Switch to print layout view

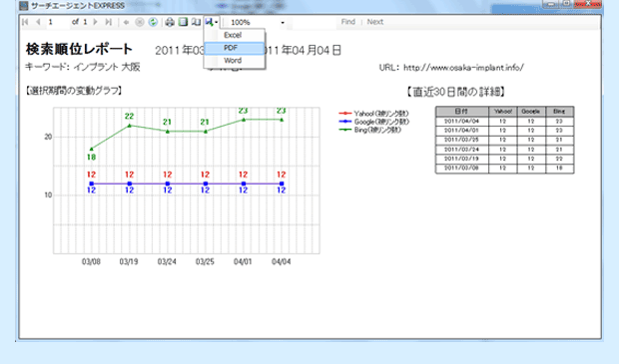point(183,22)
